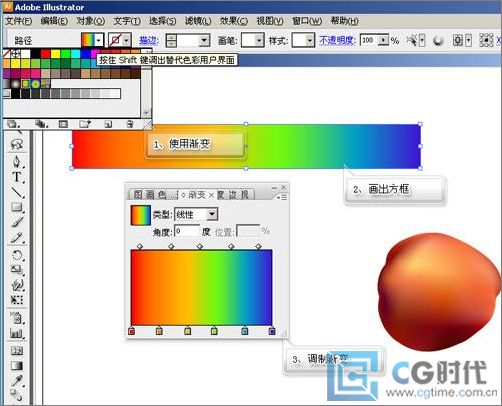
Task: Open the 文件(F) menu
Action: click(x=19, y=21)
